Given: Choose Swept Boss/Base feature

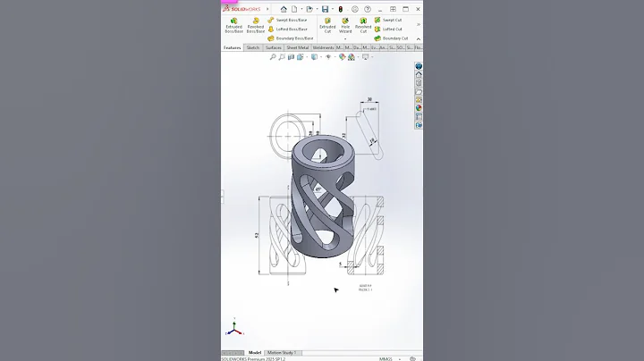Looking at the screenshot, I should coord(287,20).
